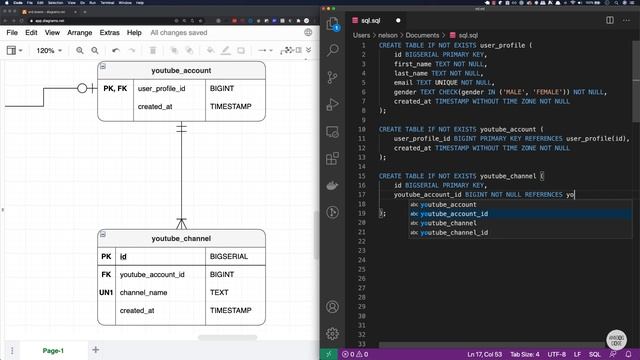Split the editor to the right
Image resolution: width=640 pixels, height=360 pixels.
click(610, 20)
